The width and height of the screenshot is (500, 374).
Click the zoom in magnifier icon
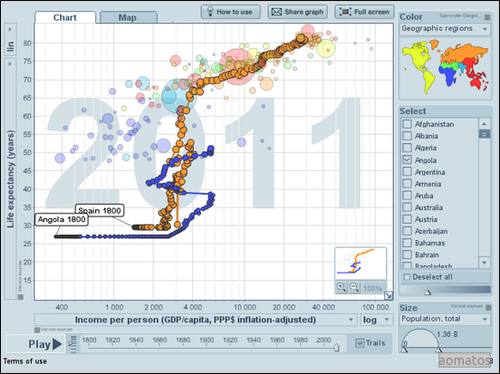click(341, 287)
